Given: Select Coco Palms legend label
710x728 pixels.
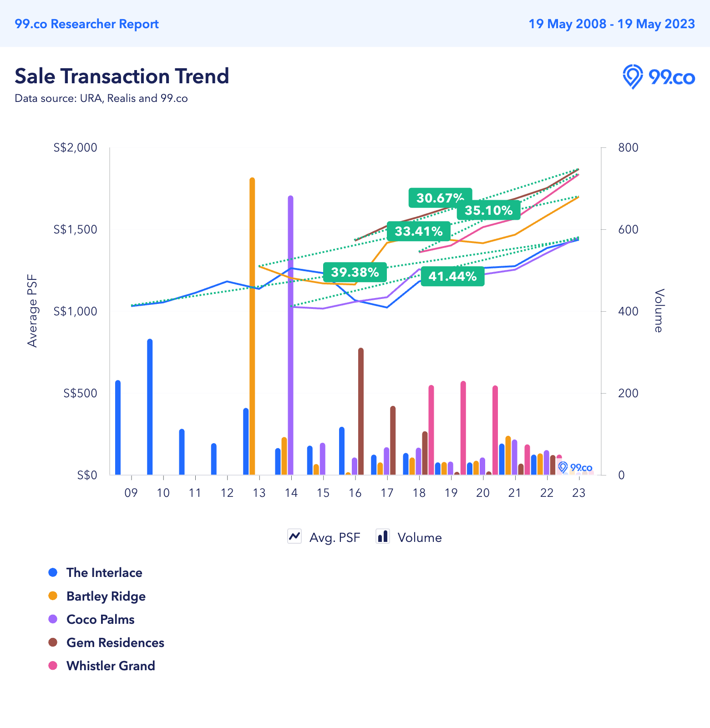Looking at the screenshot, I should (101, 619).
